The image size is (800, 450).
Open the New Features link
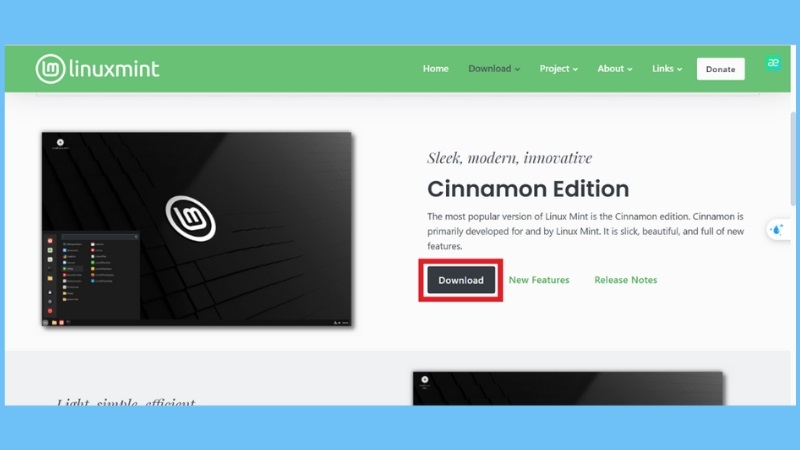pyautogui.click(x=539, y=280)
